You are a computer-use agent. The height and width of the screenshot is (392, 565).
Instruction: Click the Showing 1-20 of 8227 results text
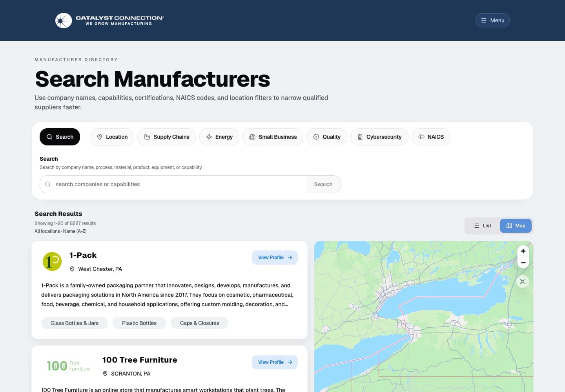(65, 223)
